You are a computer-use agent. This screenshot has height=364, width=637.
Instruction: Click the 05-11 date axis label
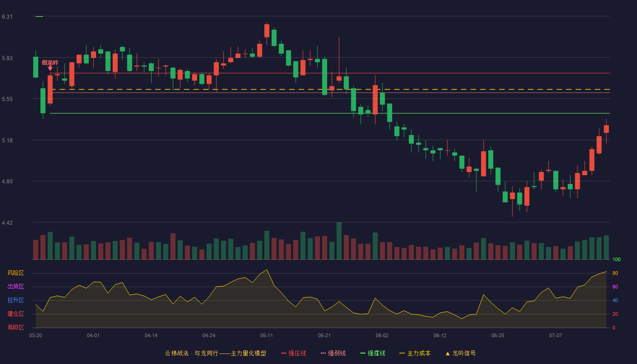pos(267,335)
